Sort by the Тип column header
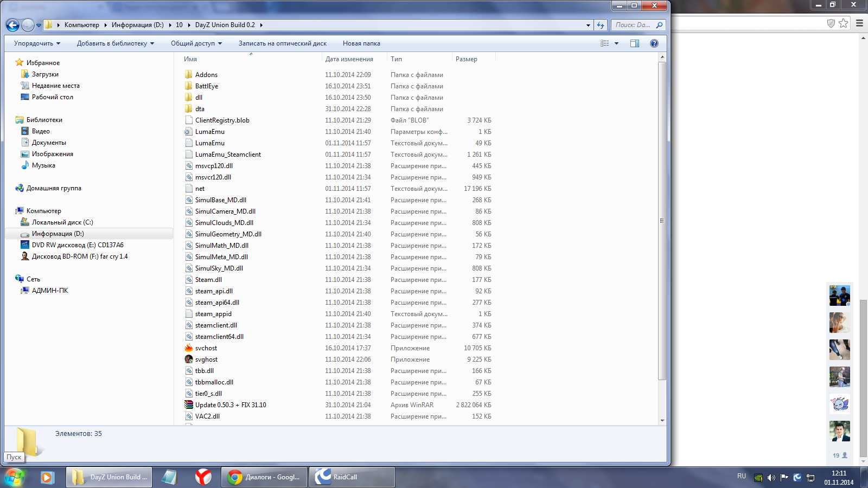 (x=397, y=59)
